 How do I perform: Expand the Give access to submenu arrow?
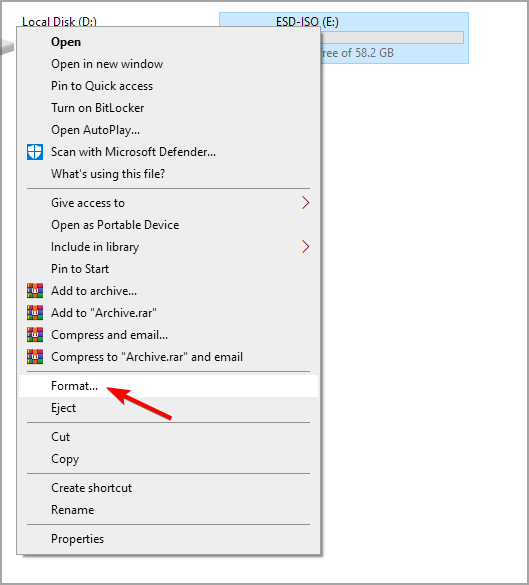coord(306,203)
